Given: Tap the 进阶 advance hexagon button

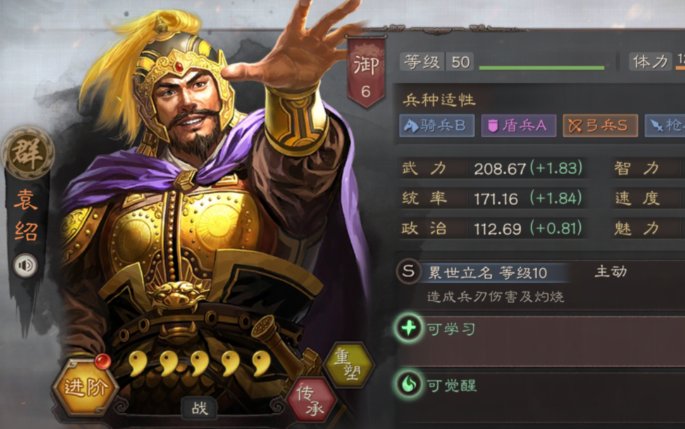Looking at the screenshot, I should (x=85, y=387).
